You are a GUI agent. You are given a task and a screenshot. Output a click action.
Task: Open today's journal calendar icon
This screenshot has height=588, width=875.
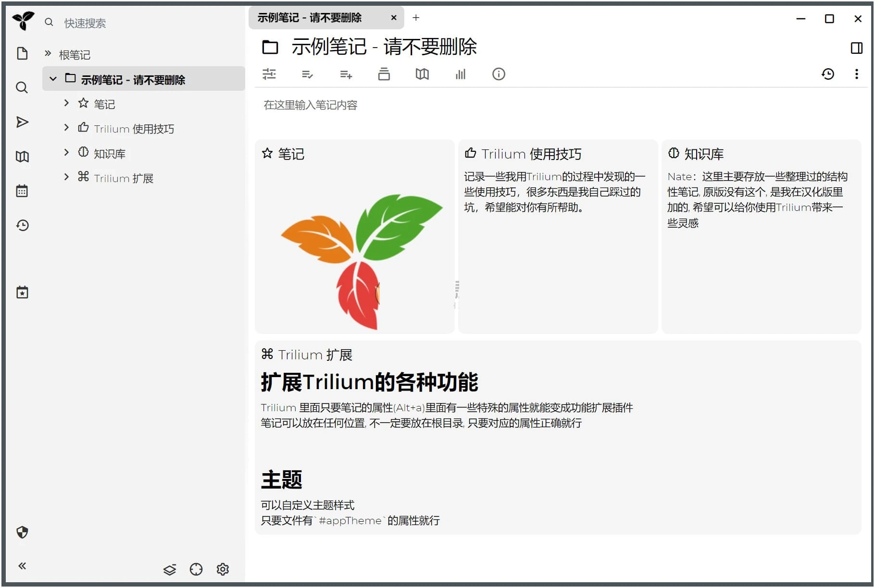(x=22, y=190)
